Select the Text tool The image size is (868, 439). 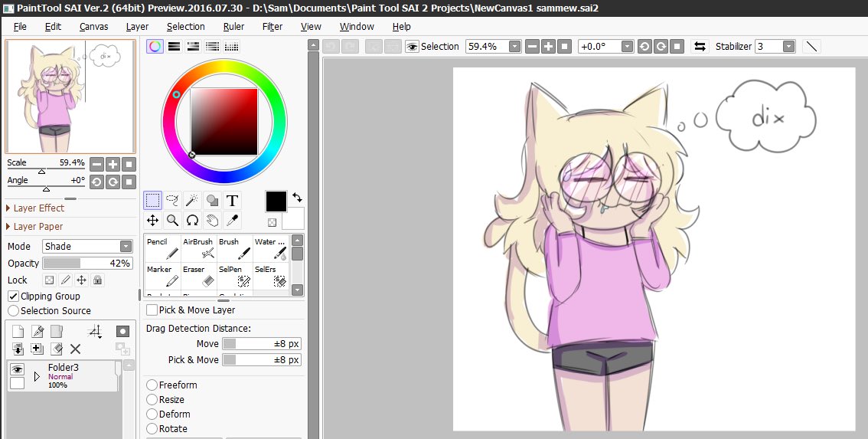233,200
